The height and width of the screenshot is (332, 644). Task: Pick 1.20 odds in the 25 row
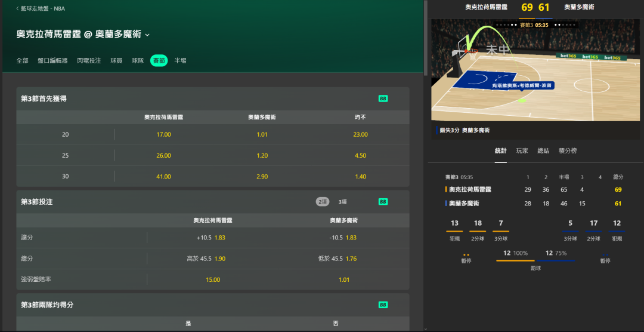[262, 155]
